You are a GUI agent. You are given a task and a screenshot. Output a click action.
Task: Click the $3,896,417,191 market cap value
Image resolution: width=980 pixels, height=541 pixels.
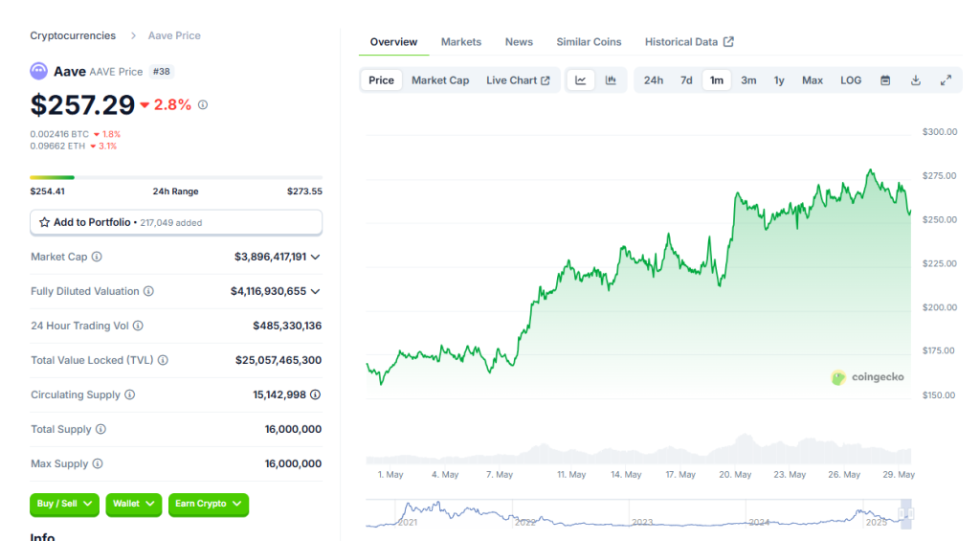coord(271,257)
